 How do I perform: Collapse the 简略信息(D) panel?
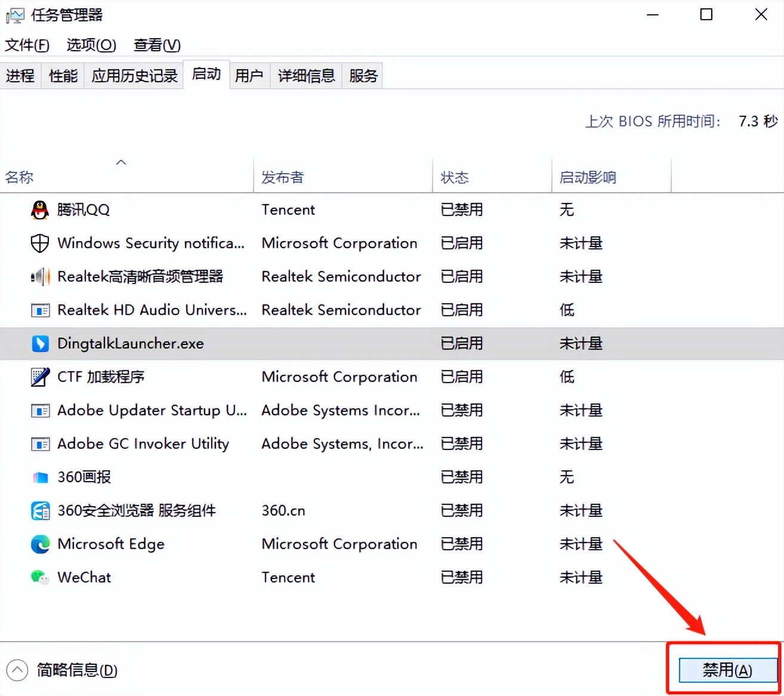(x=17, y=670)
